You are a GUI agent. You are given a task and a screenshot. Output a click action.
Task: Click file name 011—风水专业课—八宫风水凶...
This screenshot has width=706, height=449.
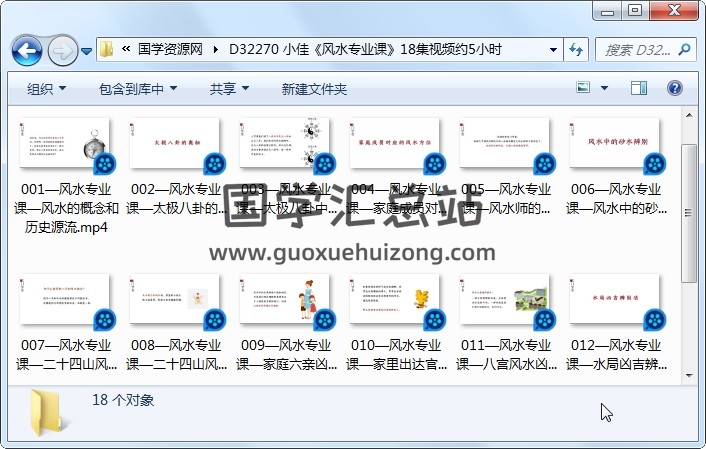coord(506,354)
